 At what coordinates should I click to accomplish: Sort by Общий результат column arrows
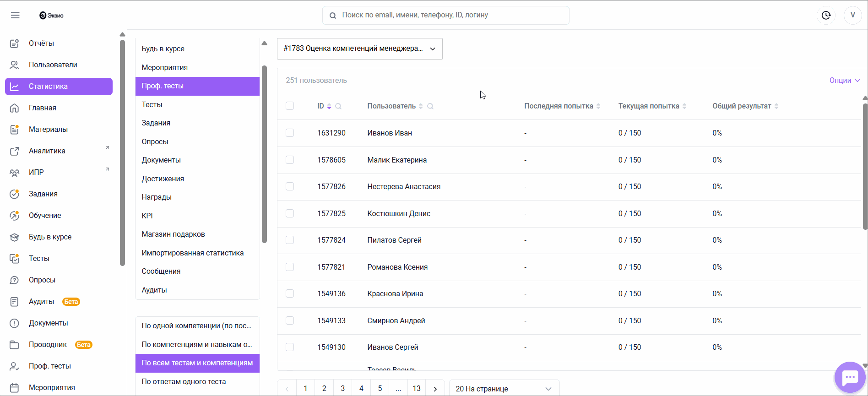pos(776,106)
